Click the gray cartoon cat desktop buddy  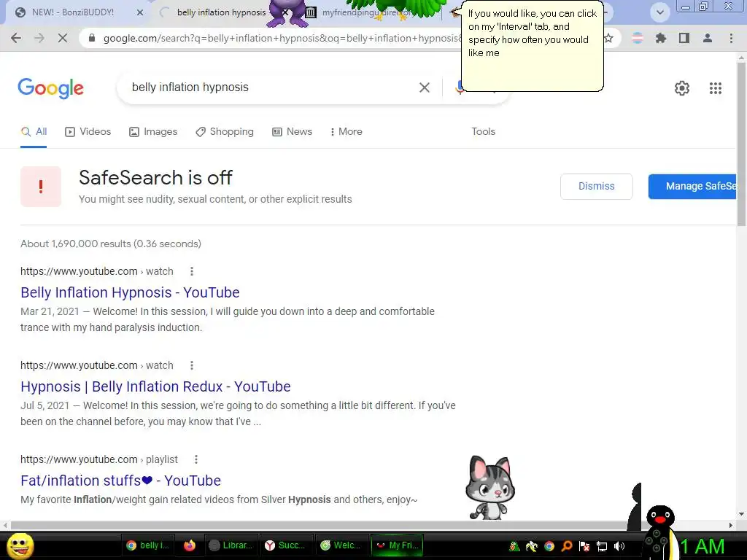pos(490,488)
